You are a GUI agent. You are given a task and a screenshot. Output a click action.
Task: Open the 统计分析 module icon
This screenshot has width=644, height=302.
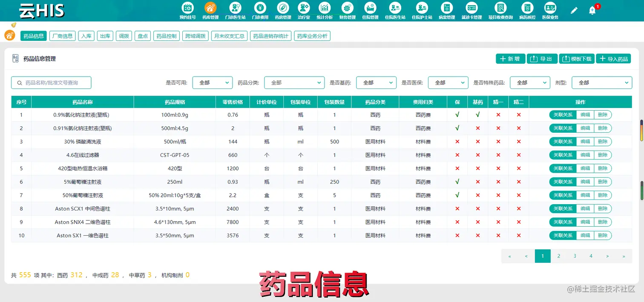tap(324, 8)
